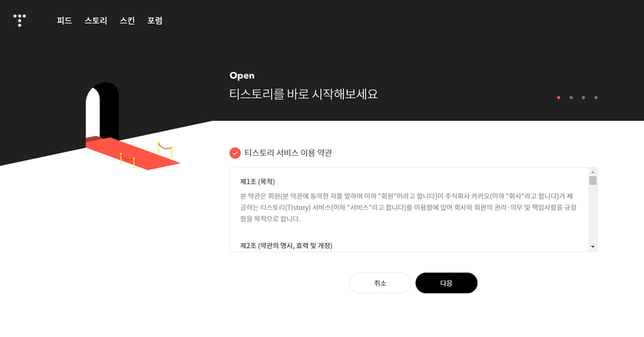Screen dimensions: 644x337
Task: Select the second step indicator dot
Action: tap(571, 98)
